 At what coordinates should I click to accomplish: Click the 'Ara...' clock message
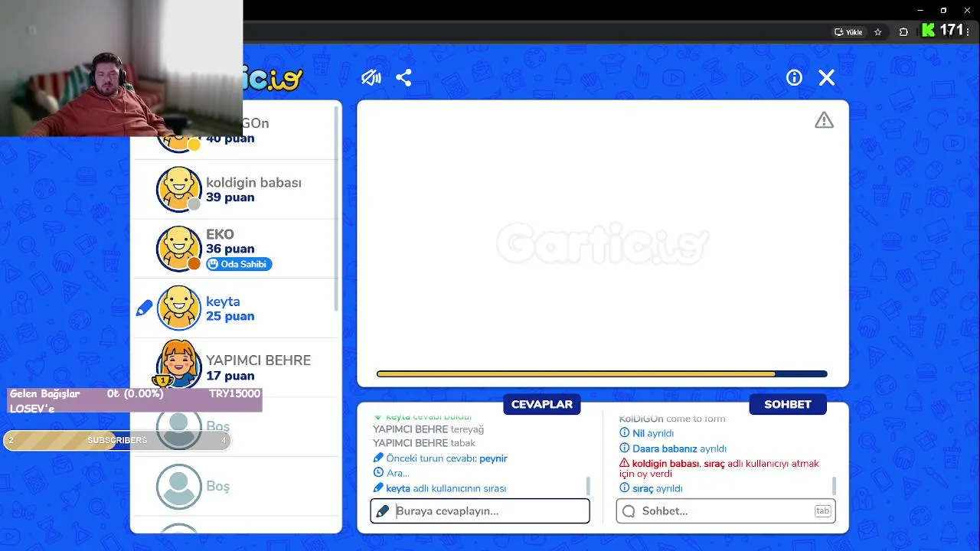coord(391,473)
